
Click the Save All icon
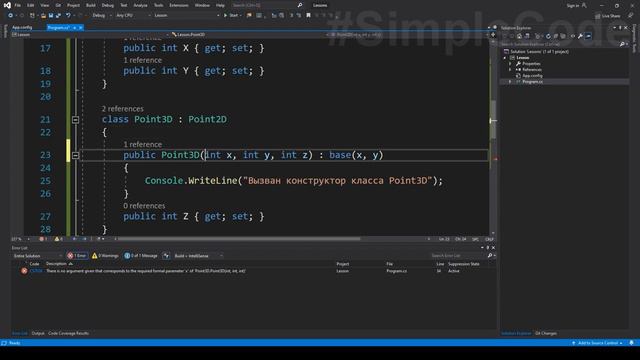coord(58,16)
